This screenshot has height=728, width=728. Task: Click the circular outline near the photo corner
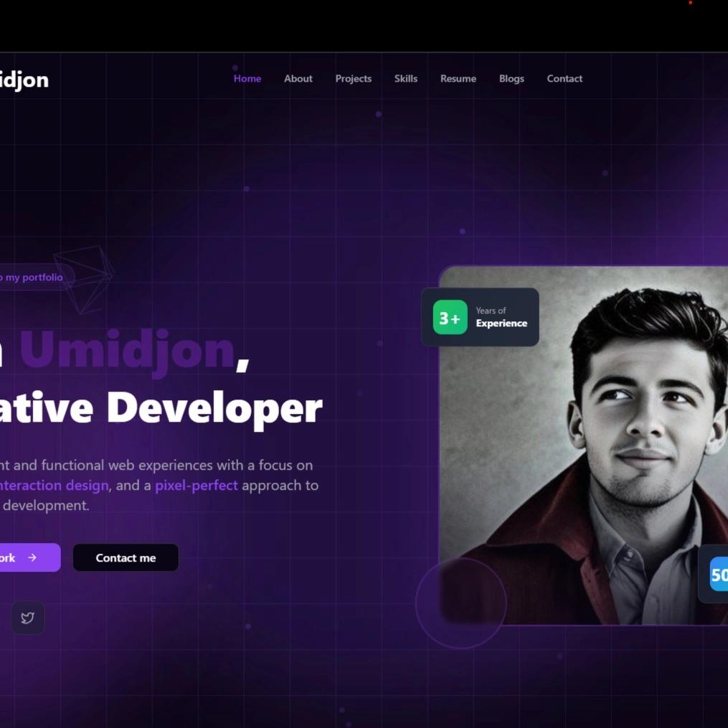(460, 603)
